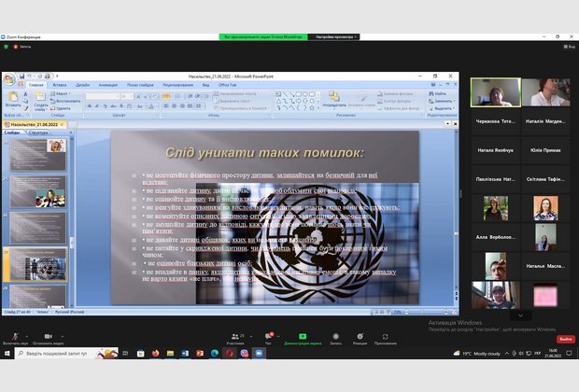Click Создать слайд new slide icon

coord(40,97)
